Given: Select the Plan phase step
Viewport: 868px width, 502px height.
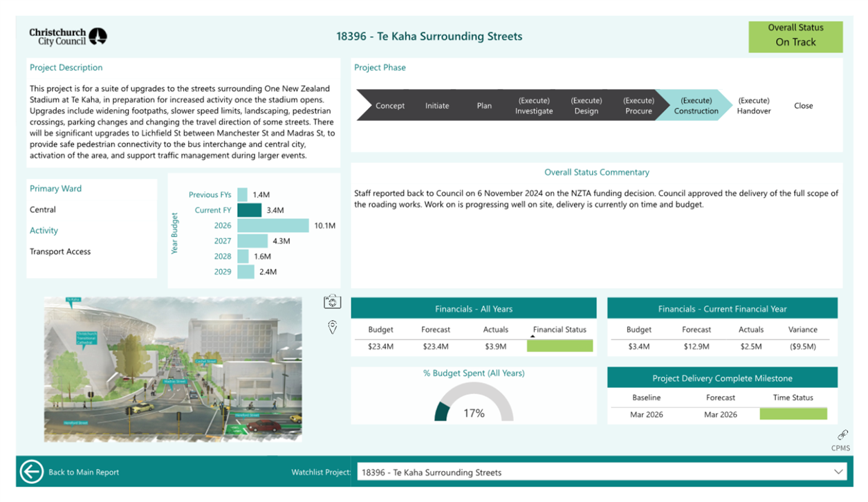Looking at the screenshot, I should tap(484, 106).
